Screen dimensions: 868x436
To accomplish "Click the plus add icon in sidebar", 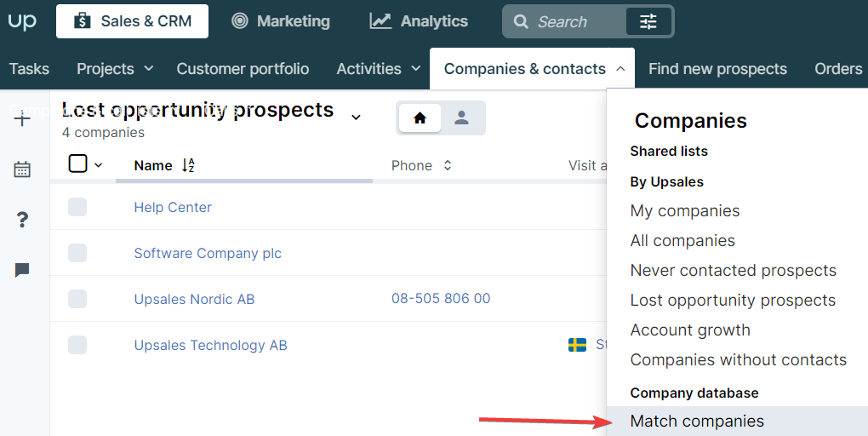I will pyautogui.click(x=22, y=119).
